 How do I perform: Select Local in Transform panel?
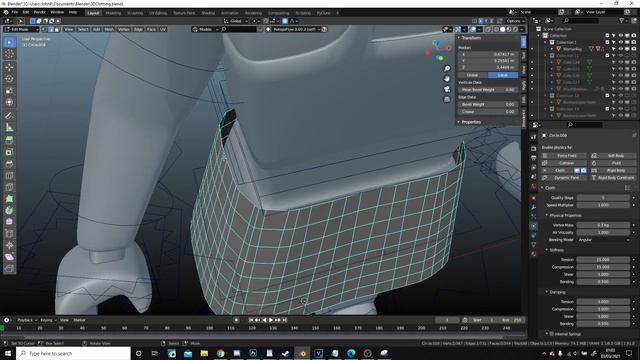[x=503, y=75]
